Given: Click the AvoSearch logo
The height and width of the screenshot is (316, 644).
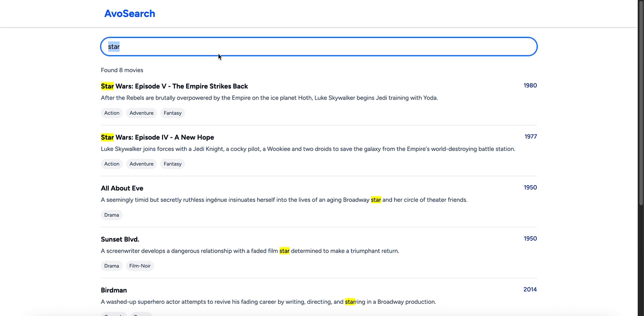Looking at the screenshot, I should click(x=129, y=14).
